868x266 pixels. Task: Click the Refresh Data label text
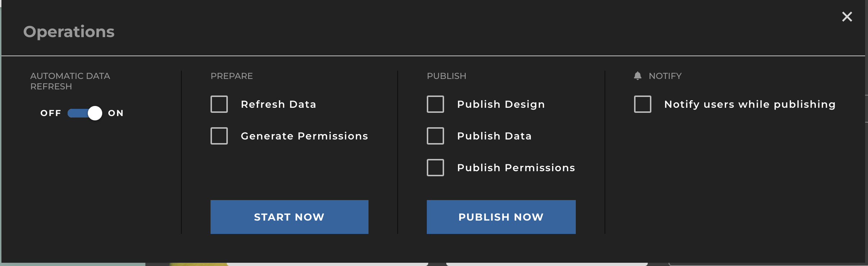tap(278, 104)
